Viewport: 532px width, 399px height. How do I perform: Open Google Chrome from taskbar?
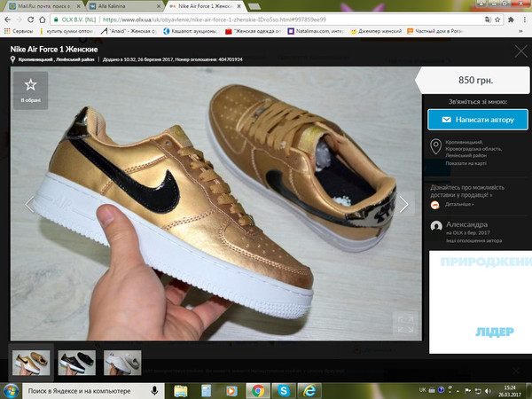click(x=257, y=391)
